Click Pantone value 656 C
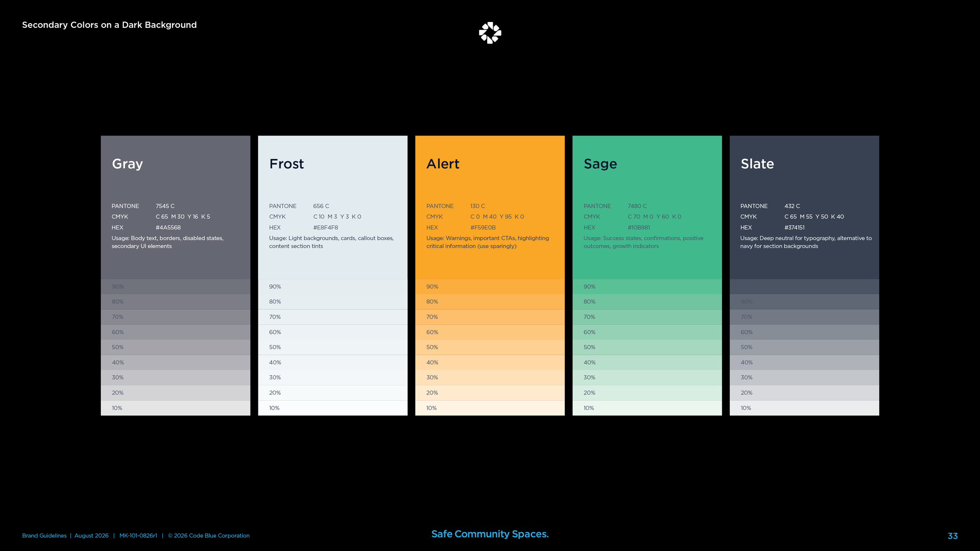This screenshot has width=980, height=551. click(321, 206)
